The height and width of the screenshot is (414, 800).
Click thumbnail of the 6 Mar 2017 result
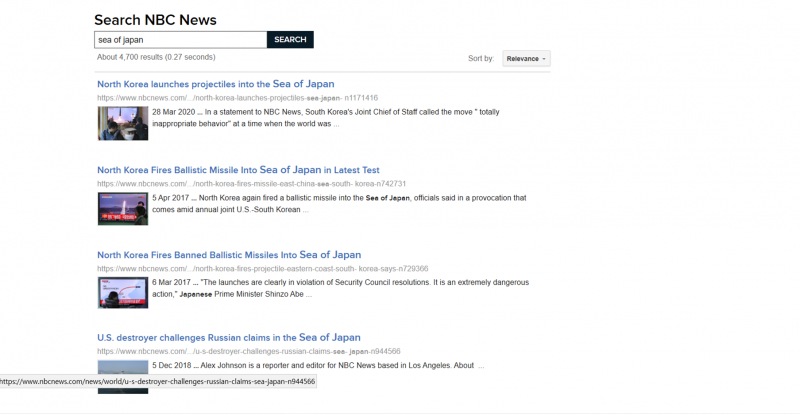point(122,293)
